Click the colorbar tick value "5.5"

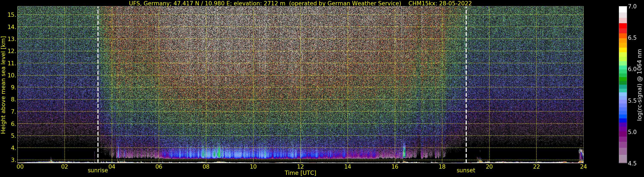point(632,101)
